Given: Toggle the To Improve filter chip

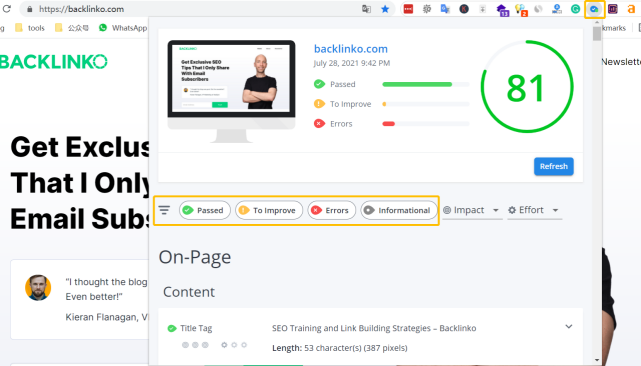Looking at the screenshot, I should (269, 210).
